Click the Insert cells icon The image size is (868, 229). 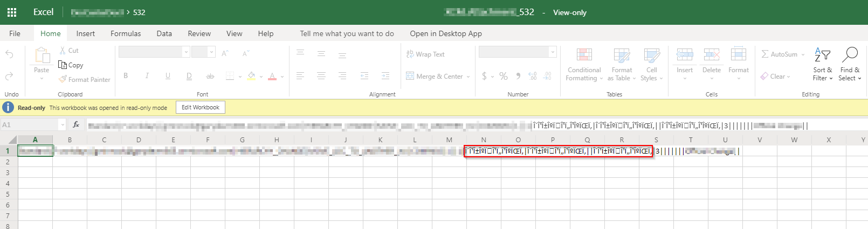[685, 54]
